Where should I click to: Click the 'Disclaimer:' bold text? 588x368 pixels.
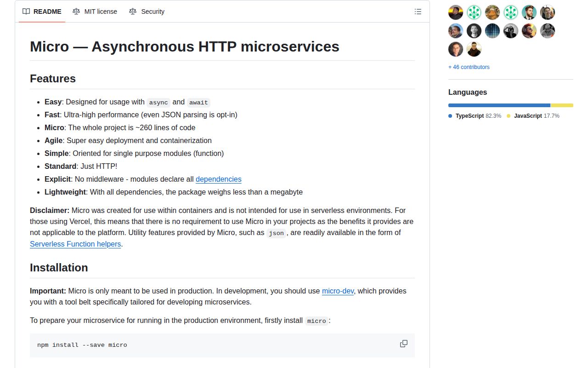pyautogui.click(x=50, y=211)
